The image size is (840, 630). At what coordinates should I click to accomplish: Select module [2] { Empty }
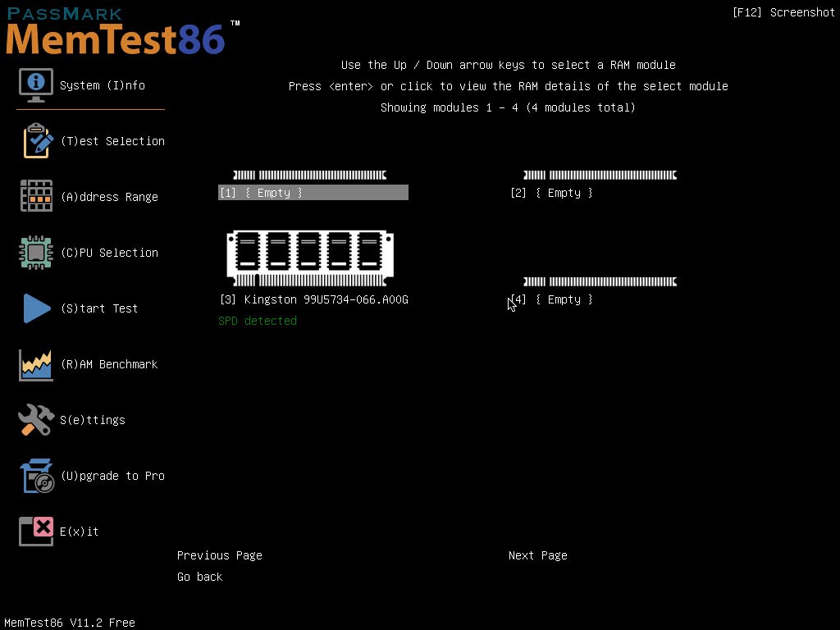[552, 193]
